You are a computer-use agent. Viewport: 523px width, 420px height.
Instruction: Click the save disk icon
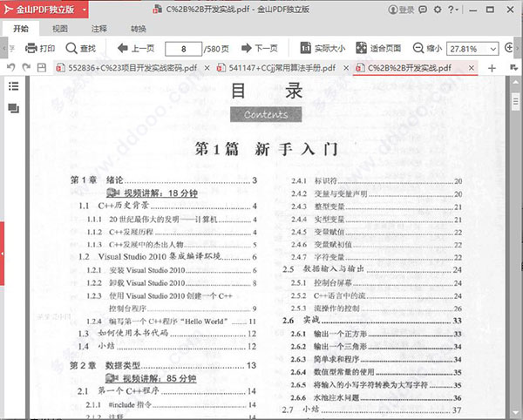pyautogui.click(x=42, y=68)
